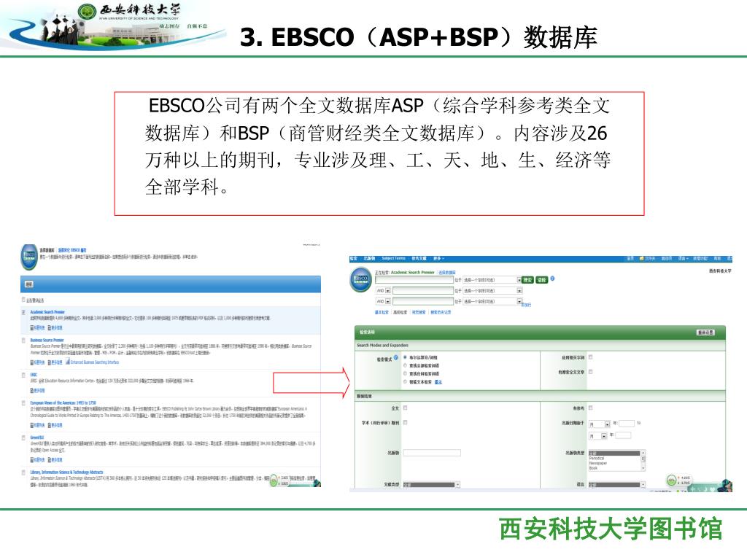Open the search history link below the search boxes
The width and height of the screenshot is (747, 560).
[441, 312]
